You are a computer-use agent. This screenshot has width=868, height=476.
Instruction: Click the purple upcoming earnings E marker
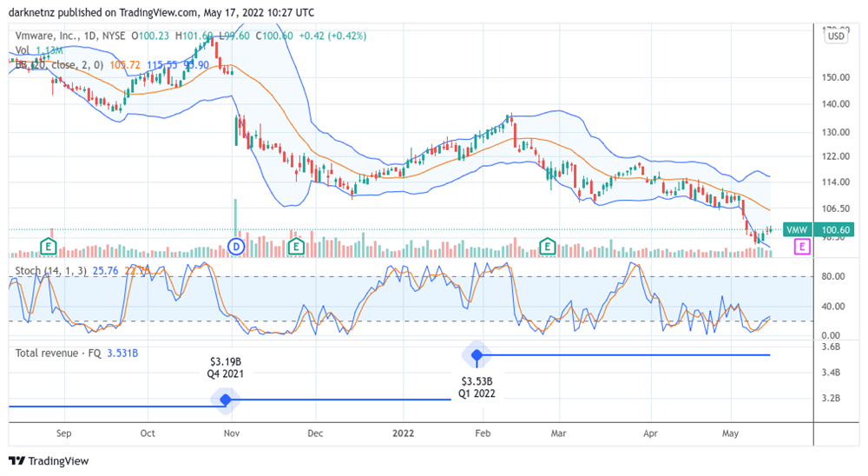[802, 247]
